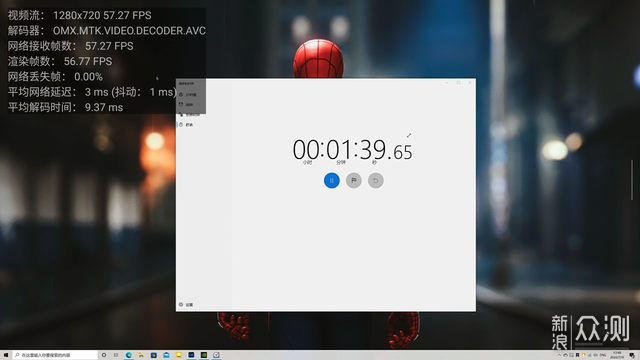Open the taskbar clock and date
This screenshot has width=640, height=360.
click(617, 355)
